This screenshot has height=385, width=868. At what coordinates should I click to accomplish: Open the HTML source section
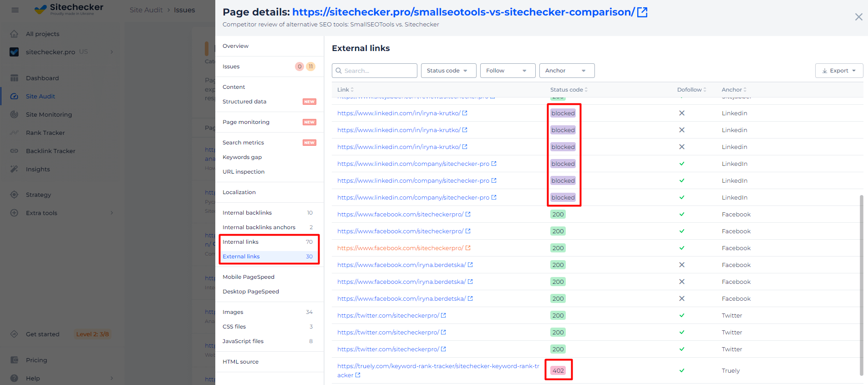269,362
